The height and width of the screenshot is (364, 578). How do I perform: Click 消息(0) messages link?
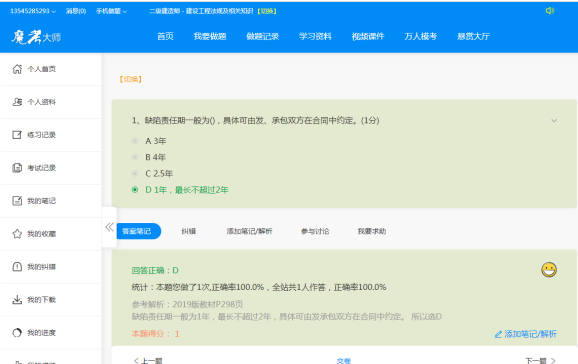(x=76, y=11)
